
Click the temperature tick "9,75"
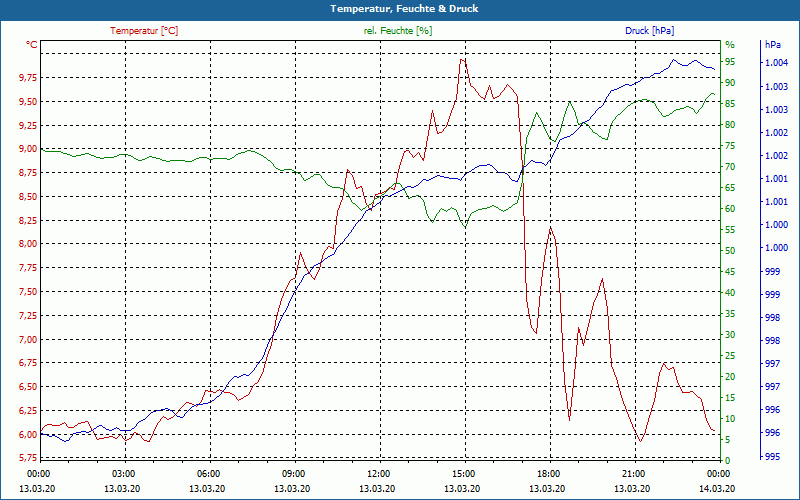28,78
